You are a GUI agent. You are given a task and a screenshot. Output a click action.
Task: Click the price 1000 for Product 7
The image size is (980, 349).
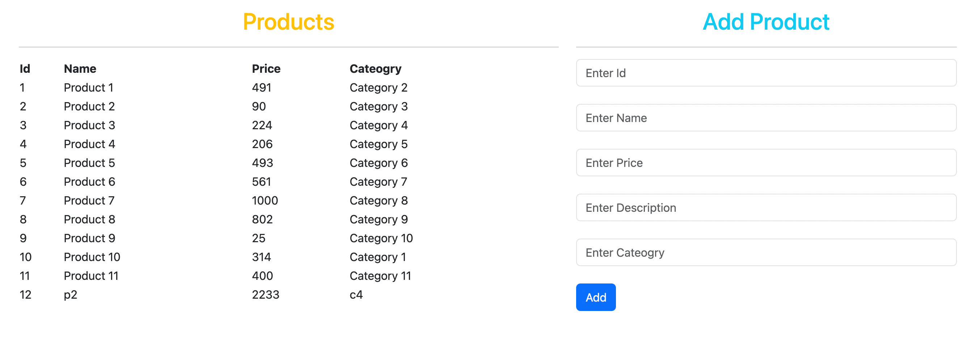[x=265, y=200]
